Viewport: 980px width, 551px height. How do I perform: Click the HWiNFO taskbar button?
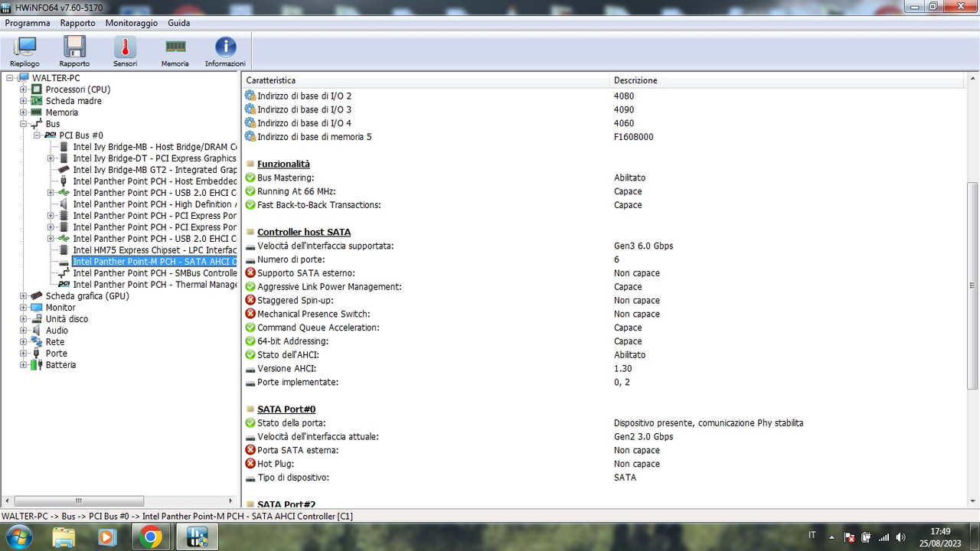coord(197,537)
